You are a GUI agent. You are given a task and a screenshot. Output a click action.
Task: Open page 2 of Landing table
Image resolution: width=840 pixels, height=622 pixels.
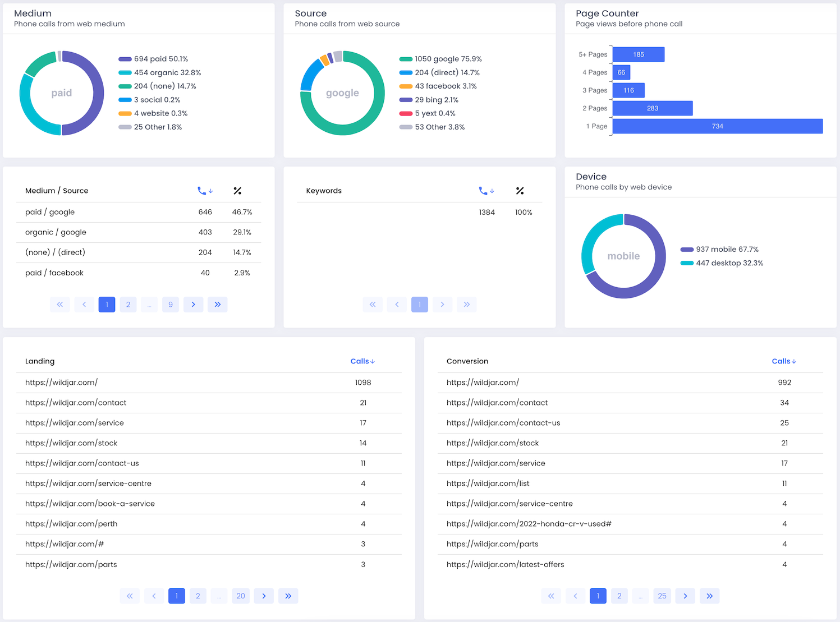click(198, 596)
